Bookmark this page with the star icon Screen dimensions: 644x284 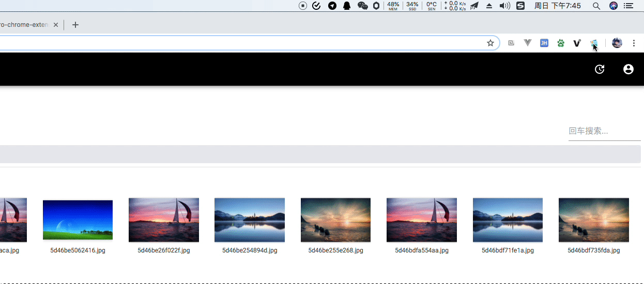click(490, 43)
